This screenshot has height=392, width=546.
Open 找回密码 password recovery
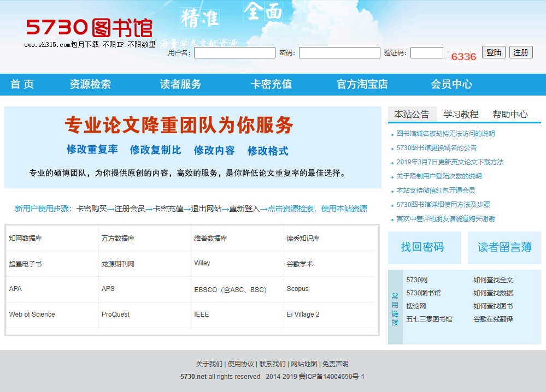425,247
